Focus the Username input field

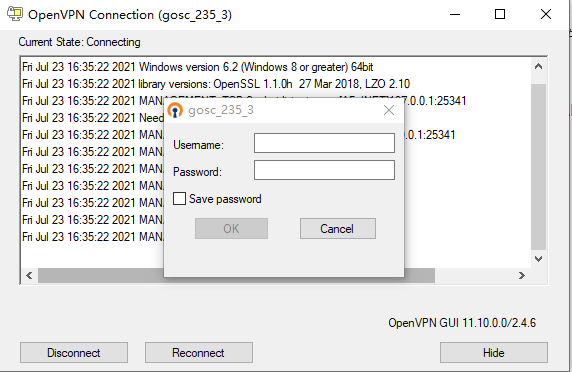pyautogui.click(x=324, y=143)
